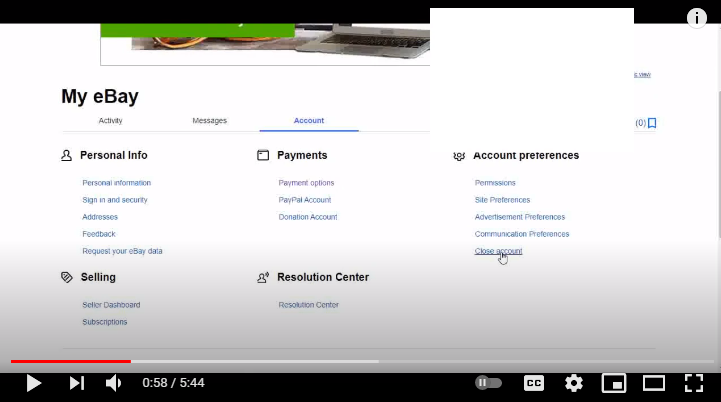Screen dimensions: 721x402
Task: Open the Subscriptions link
Action: pyautogui.click(x=105, y=322)
